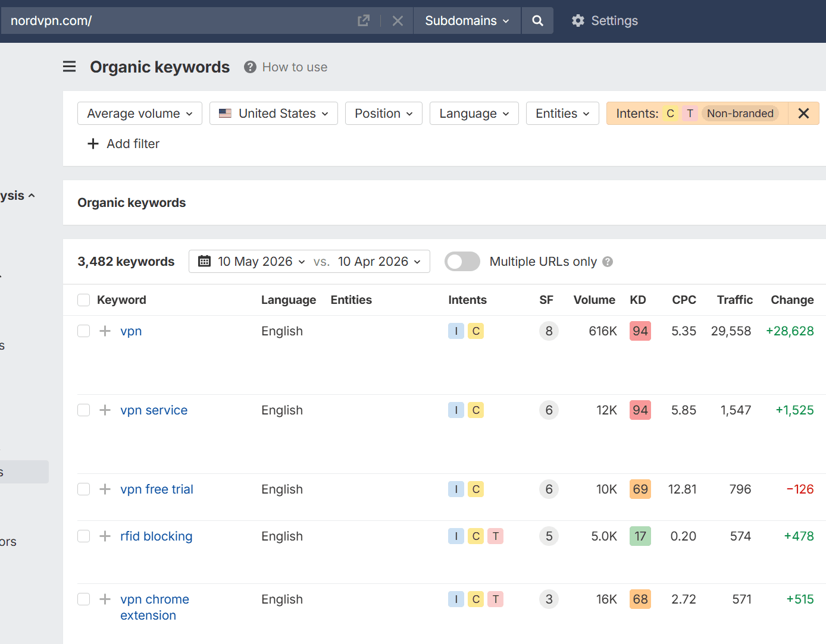Click help icon next to Multiple URLs only

[x=608, y=262]
